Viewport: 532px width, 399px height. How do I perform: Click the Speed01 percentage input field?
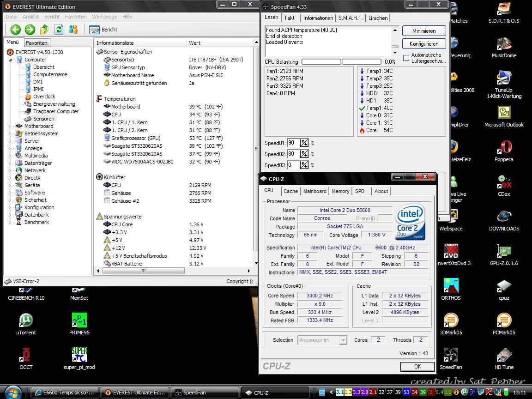click(294, 143)
